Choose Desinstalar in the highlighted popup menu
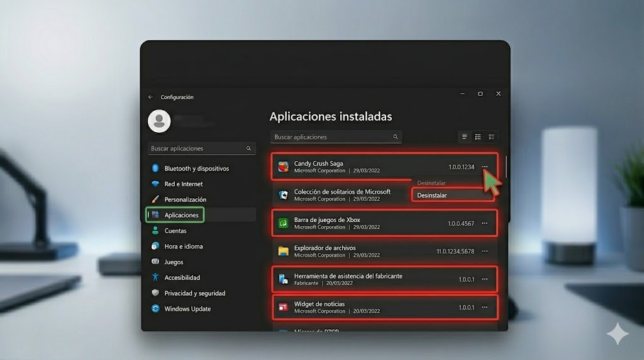 [x=453, y=196]
